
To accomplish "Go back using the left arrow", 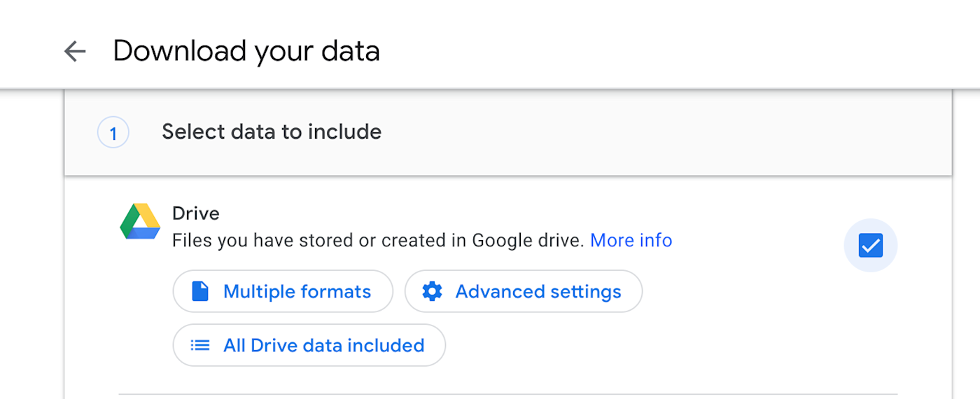I will [74, 51].
